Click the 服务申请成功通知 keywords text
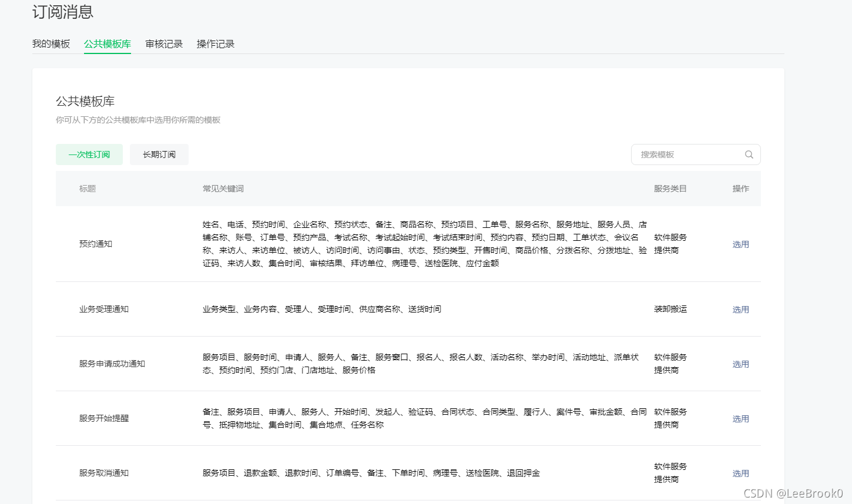Screen dimensions: 852x504 coord(421,364)
